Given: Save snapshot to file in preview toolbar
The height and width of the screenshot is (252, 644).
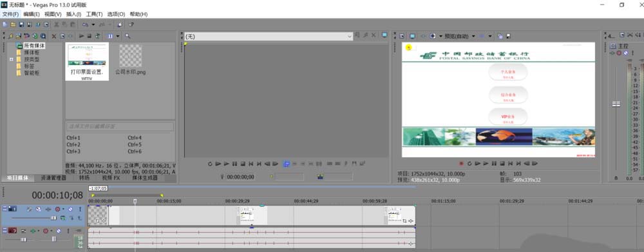Looking at the screenshot, I should [x=508, y=37].
